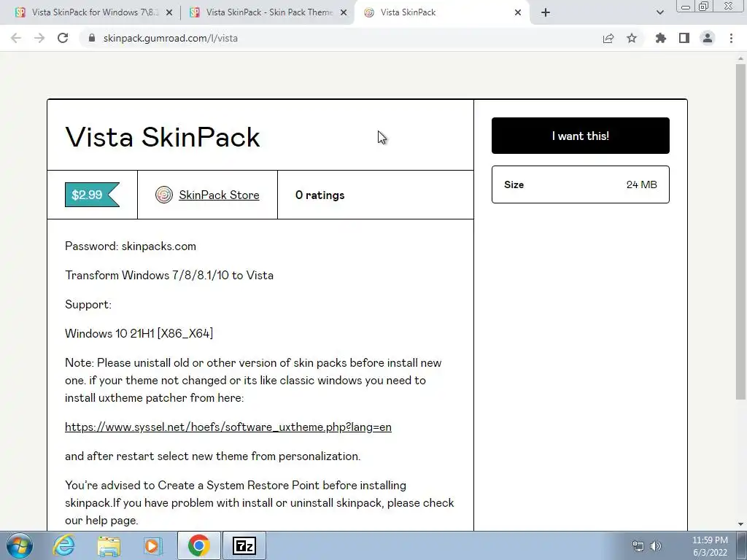Open network status tray icon

pos(638,546)
